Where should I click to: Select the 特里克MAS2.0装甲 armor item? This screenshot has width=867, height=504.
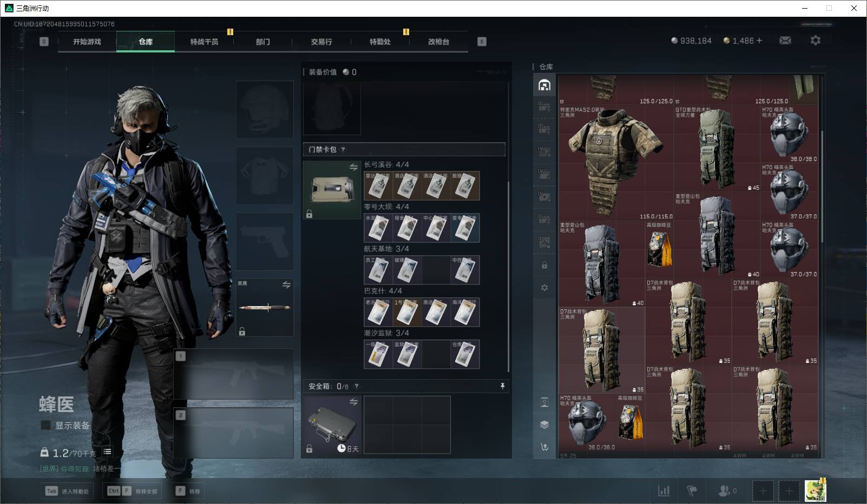click(x=615, y=162)
